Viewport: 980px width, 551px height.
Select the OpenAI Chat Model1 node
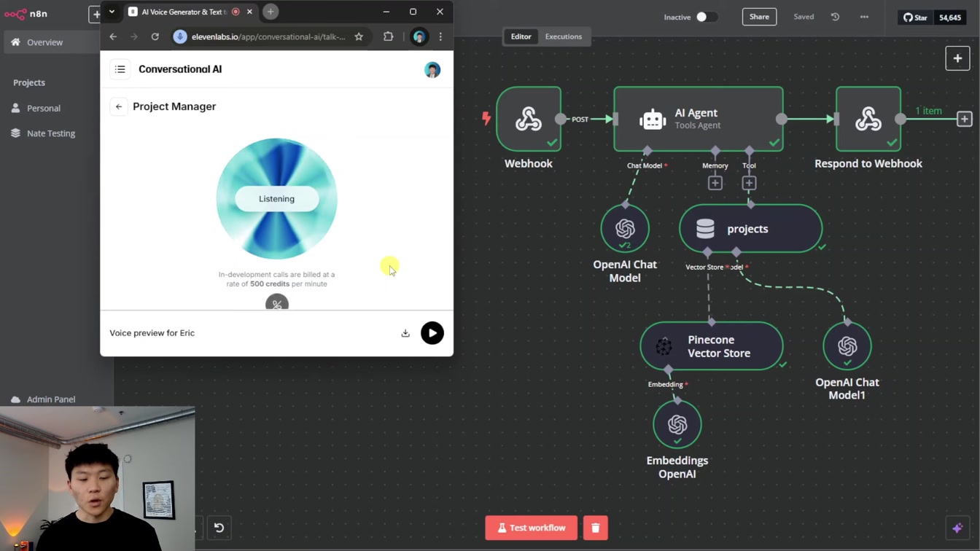pos(847,346)
